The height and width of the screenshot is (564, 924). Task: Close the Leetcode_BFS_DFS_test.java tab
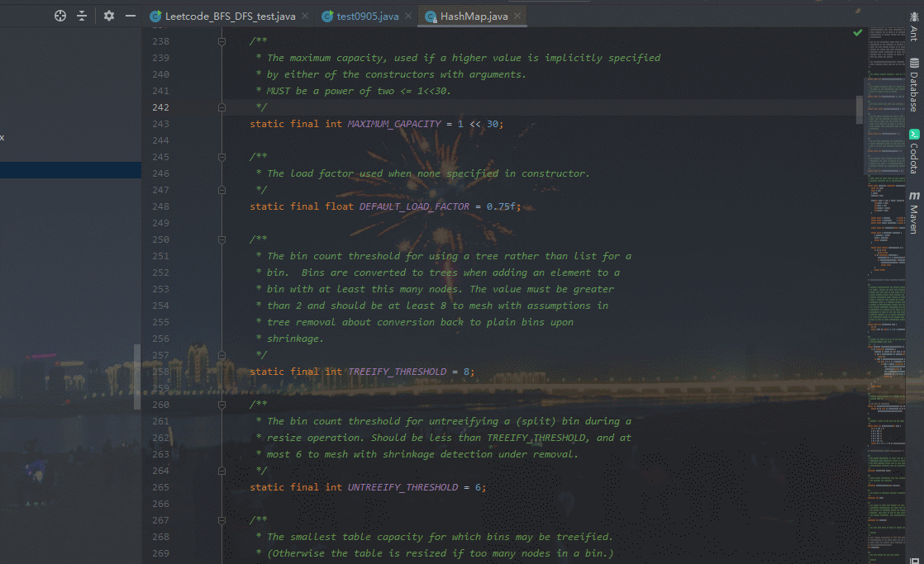tap(305, 16)
